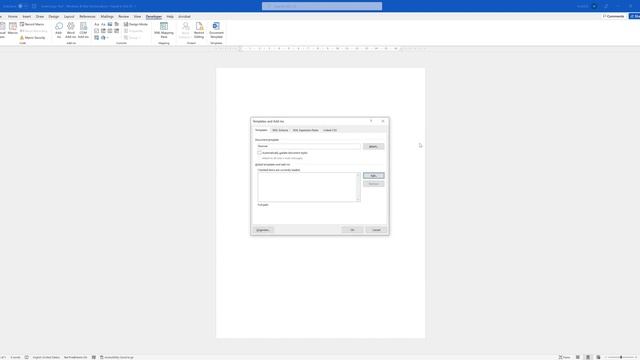
Task: Start Record Macro in the Code group
Action: tap(32, 24)
